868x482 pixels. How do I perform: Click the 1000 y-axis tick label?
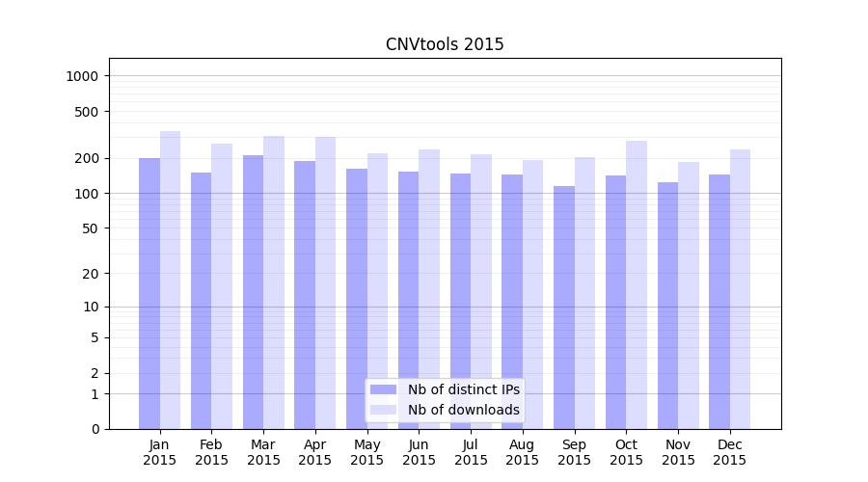pyautogui.click(x=82, y=76)
